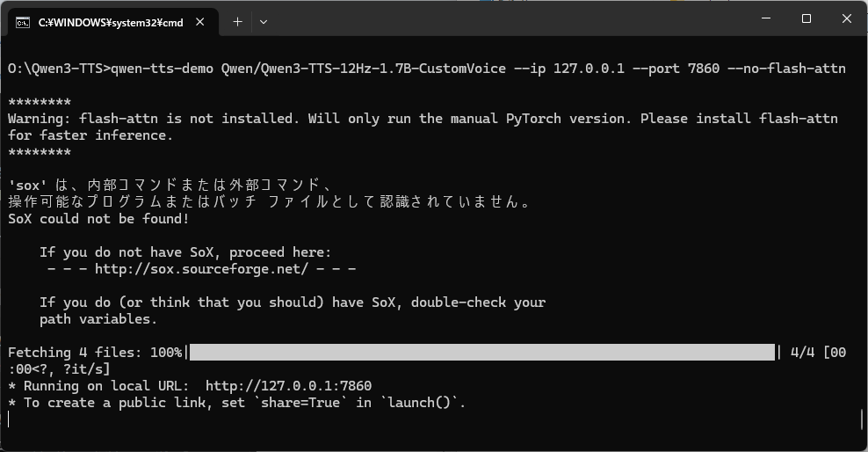Screen dimensions: 868x452
Task: Minimize the terminal window
Action: tap(766, 19)
